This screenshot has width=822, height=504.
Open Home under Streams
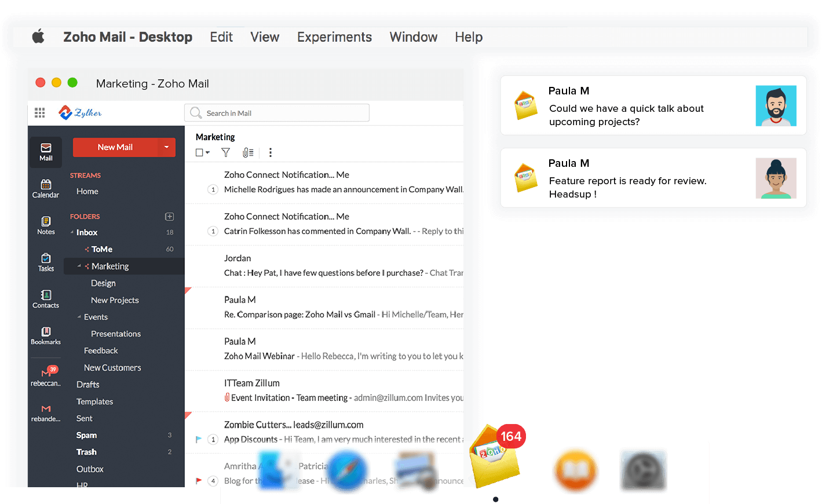87,191
